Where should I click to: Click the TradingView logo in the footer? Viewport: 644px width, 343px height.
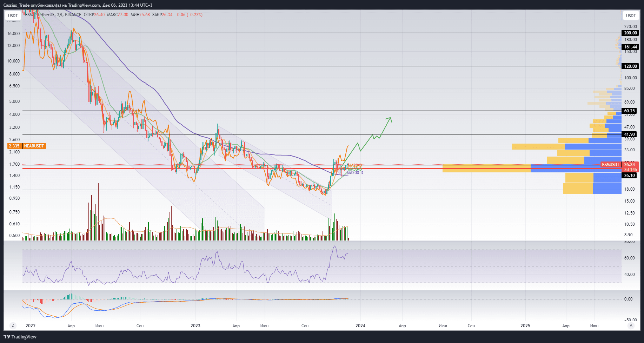point(20,337)
